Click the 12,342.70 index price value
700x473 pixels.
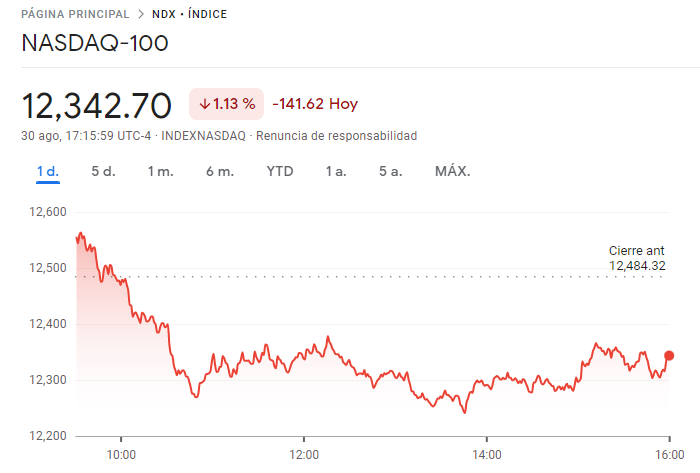coord(97,105)
